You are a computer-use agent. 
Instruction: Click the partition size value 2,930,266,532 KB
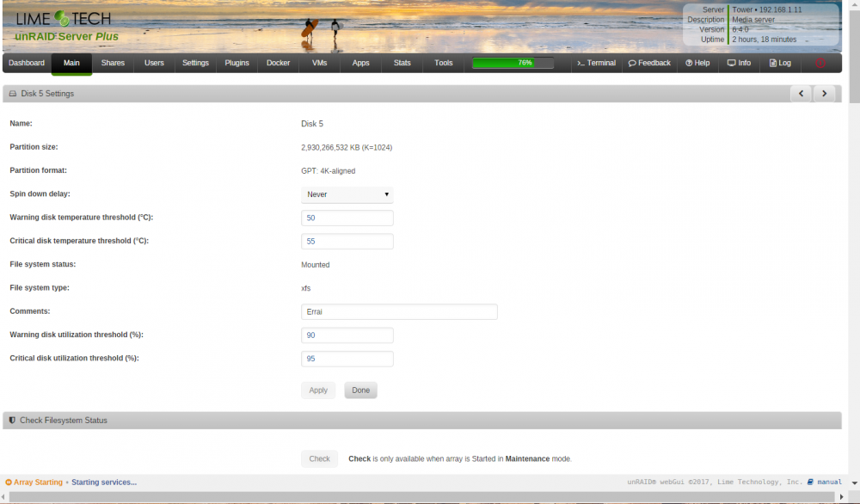pos(347,148)
